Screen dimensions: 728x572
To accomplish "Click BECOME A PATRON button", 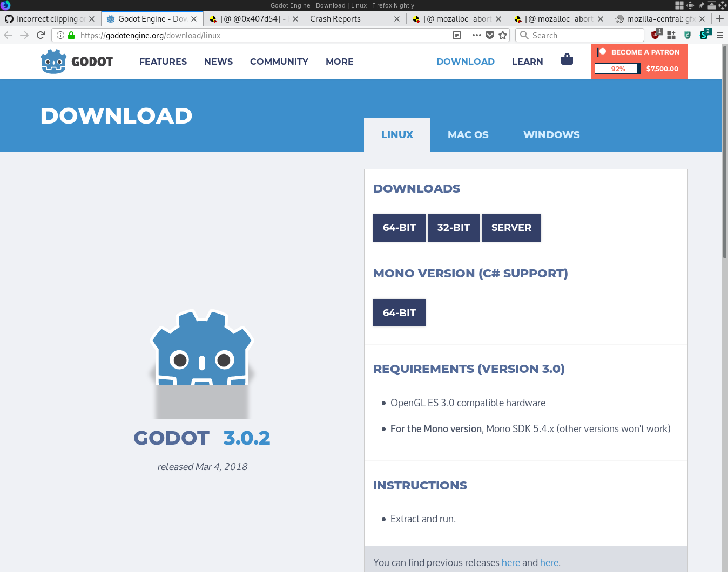I will tap(645, 52).
